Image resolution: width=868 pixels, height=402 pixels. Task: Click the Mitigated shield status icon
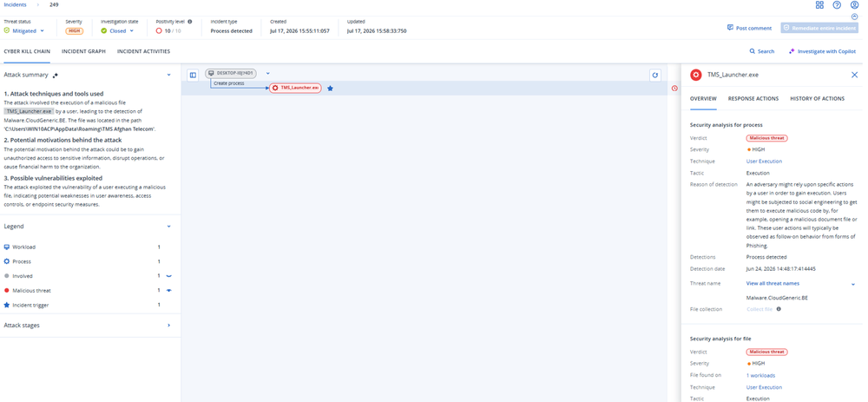[7, 30]
